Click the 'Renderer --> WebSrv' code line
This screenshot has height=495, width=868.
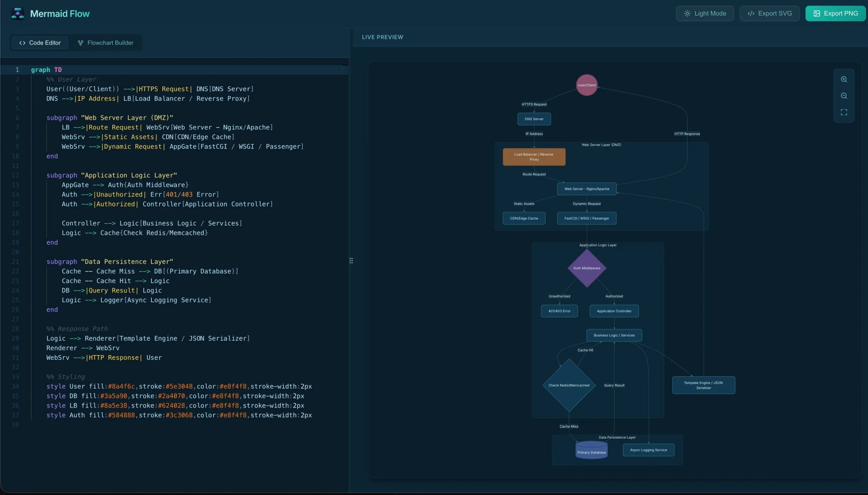pyautogui.click(x=83, y=348)
